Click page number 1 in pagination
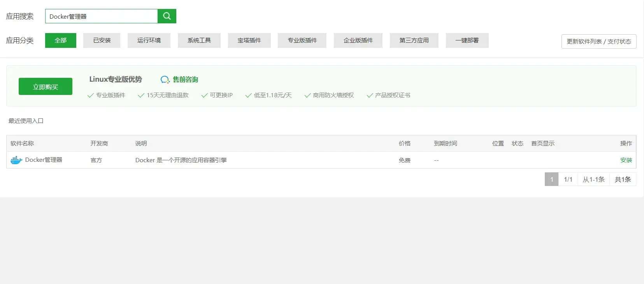This screenshot has height=284, width=644. (551, 179)
